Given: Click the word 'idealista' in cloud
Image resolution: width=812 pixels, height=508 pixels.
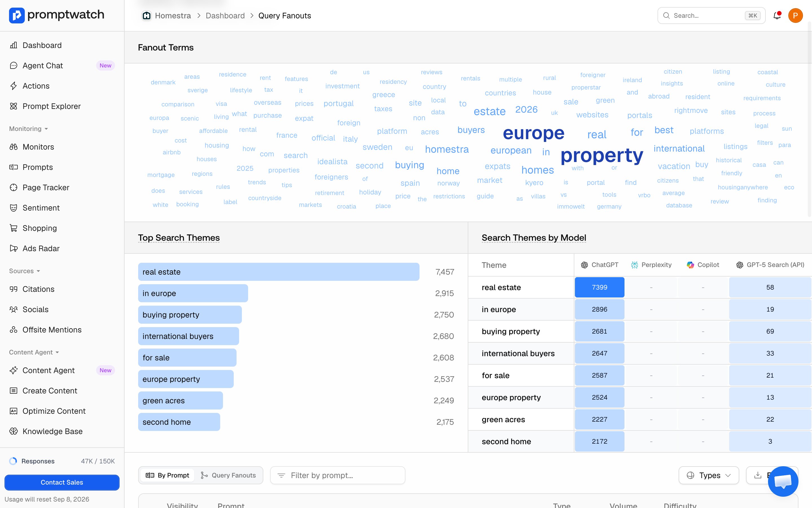Looking at the screenshot, I should click(332, 162).
